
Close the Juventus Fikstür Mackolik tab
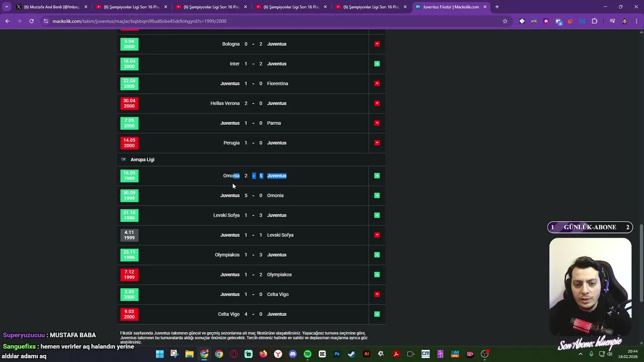(x=485, y=7)
